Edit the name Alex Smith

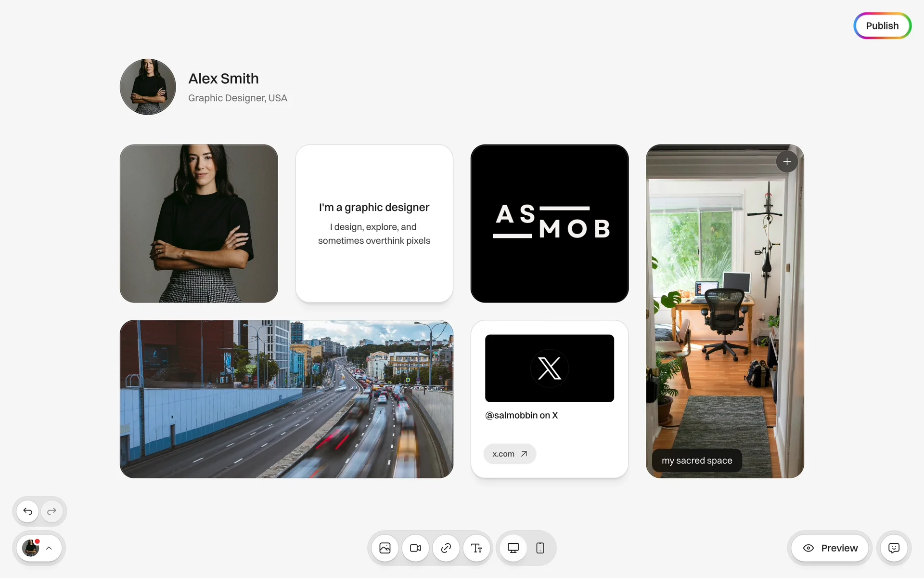223,79
